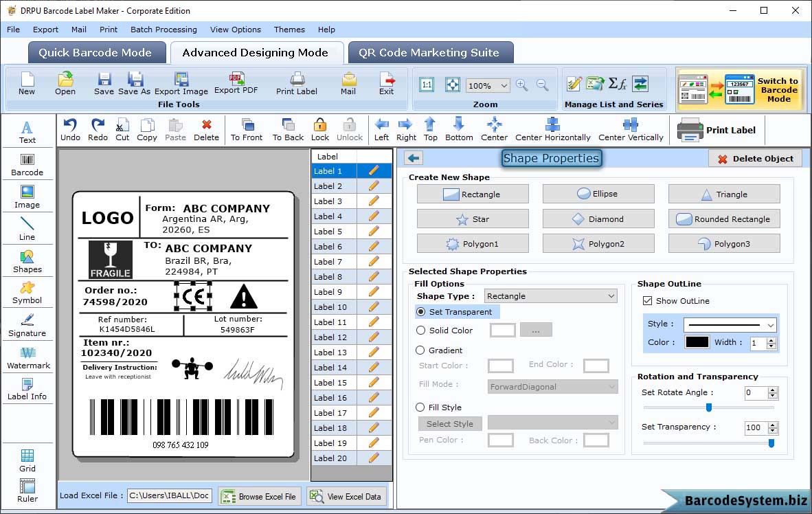This screenshot has height=514, width=812.
Task: Zoom out with the magnifier minus
Action: [x=542, y=85]
